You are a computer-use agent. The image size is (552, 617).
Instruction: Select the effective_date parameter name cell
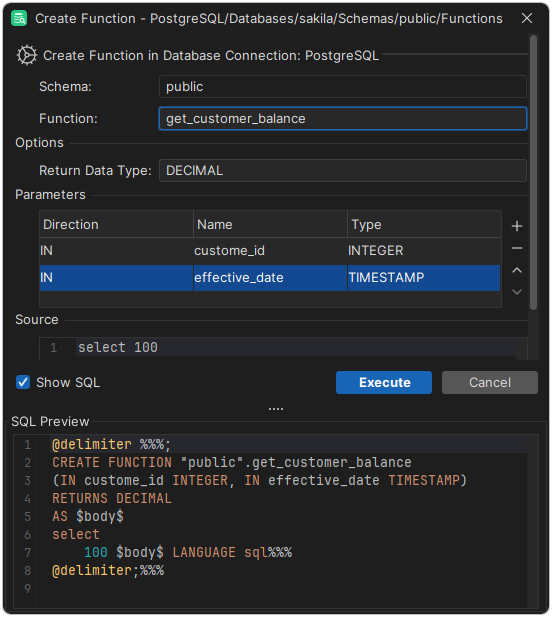click(270, 278)
